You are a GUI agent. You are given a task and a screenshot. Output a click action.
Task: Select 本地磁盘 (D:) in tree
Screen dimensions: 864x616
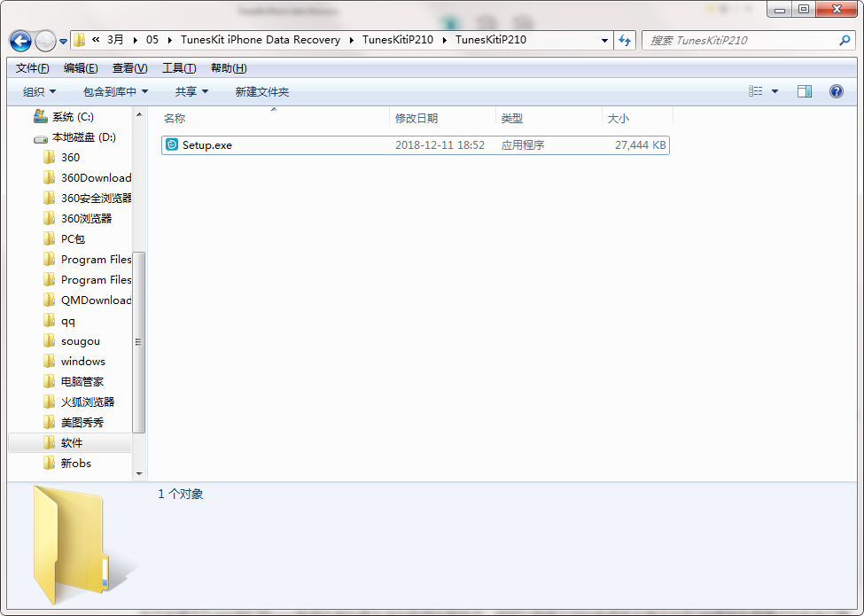click(84, 137)
